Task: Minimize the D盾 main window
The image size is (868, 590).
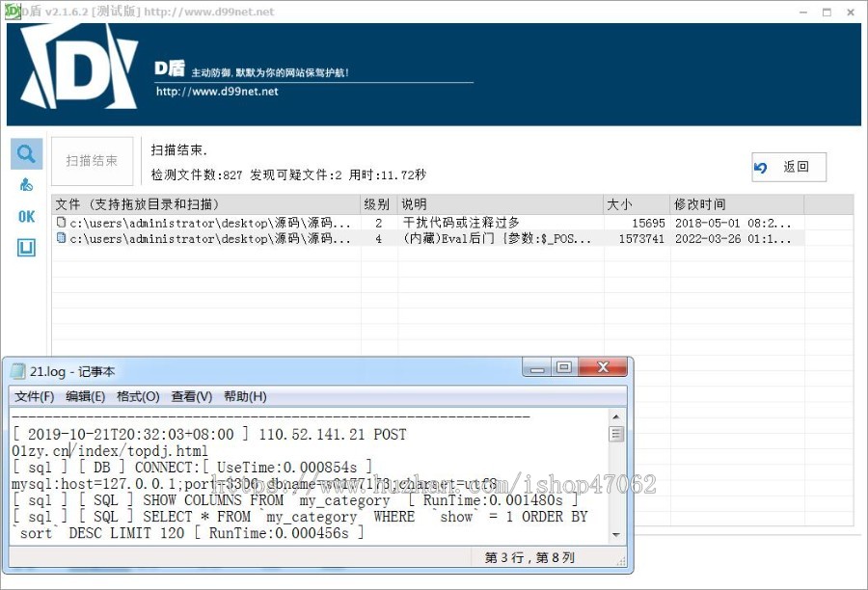Action: (x=803, y=13)
